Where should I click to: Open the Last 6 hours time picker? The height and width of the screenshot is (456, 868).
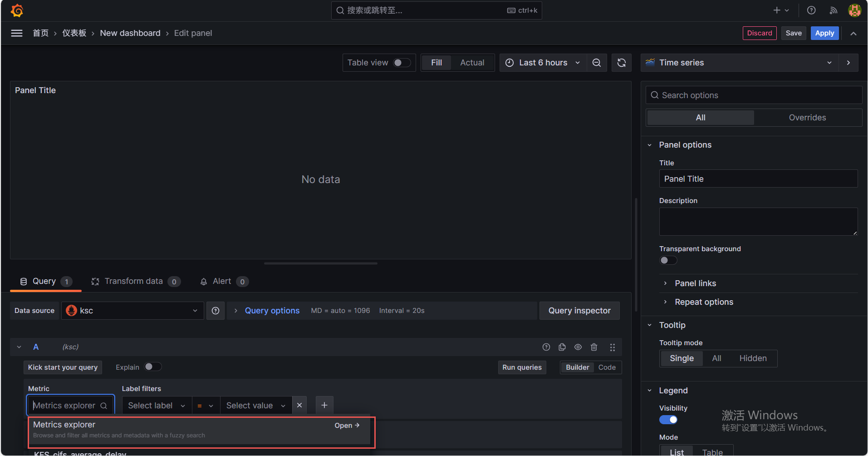point(543,63)
